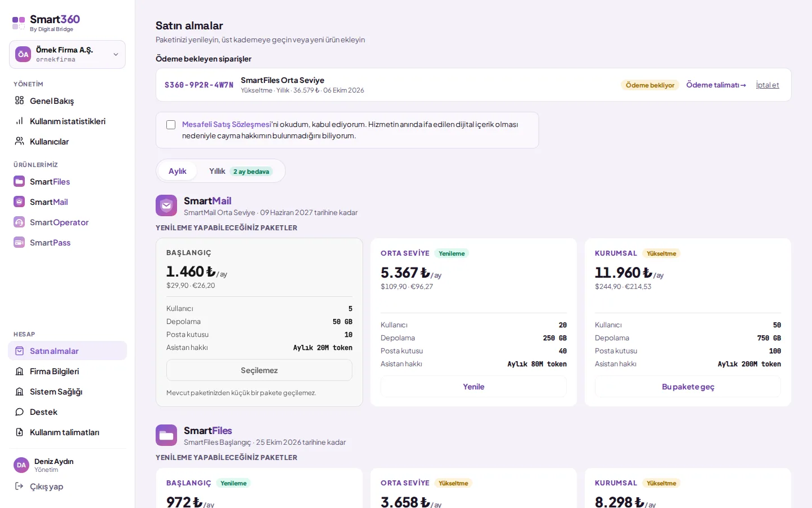Switch billing to Yıllık
Screen dimensions: 812x508
[x=241, y=171]
